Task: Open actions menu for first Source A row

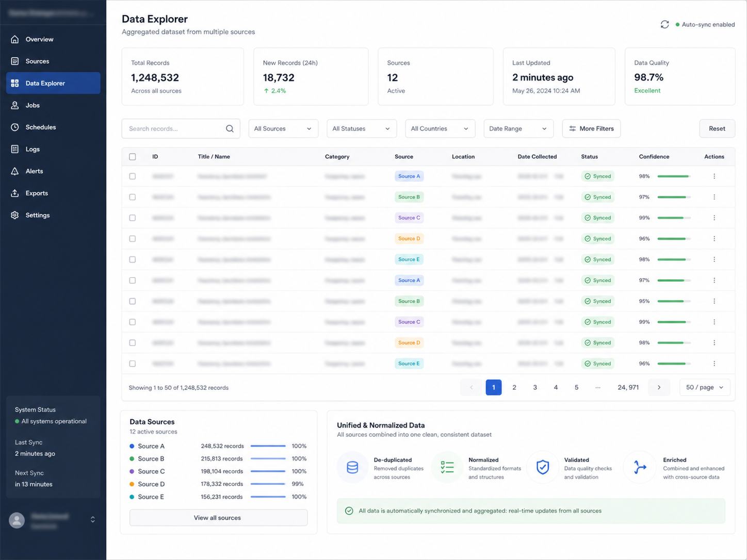Action: (714, 176)
